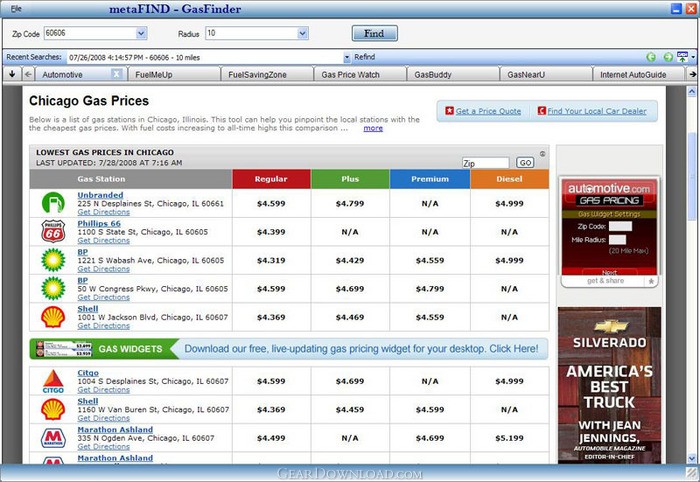This screenshot has width=700, height=482.
Task: Open the Zip Code dropdown
Action: tap(141, 33)
